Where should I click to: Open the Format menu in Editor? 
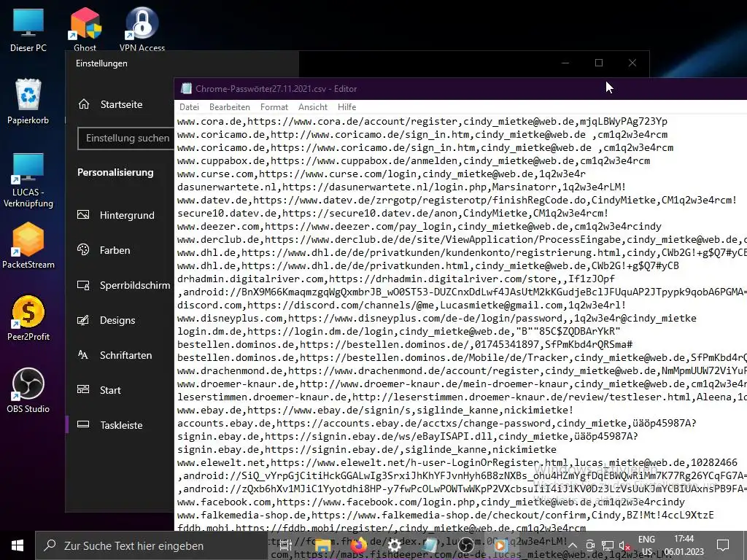coord(274,107)
